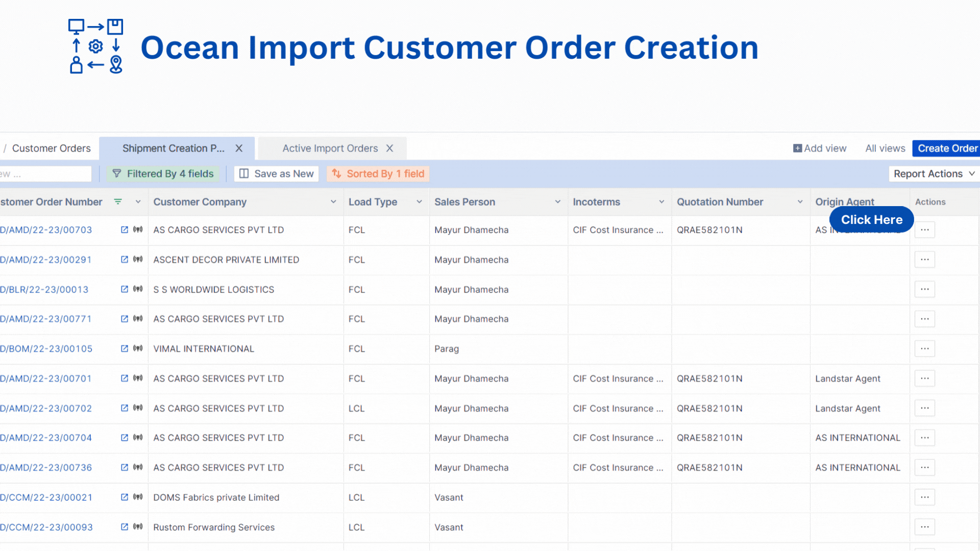Click the three-dot actions icon for D/CCM/22-23/00093
The width and height of the screenshot is (980, 551).
(x=925, y=527)
